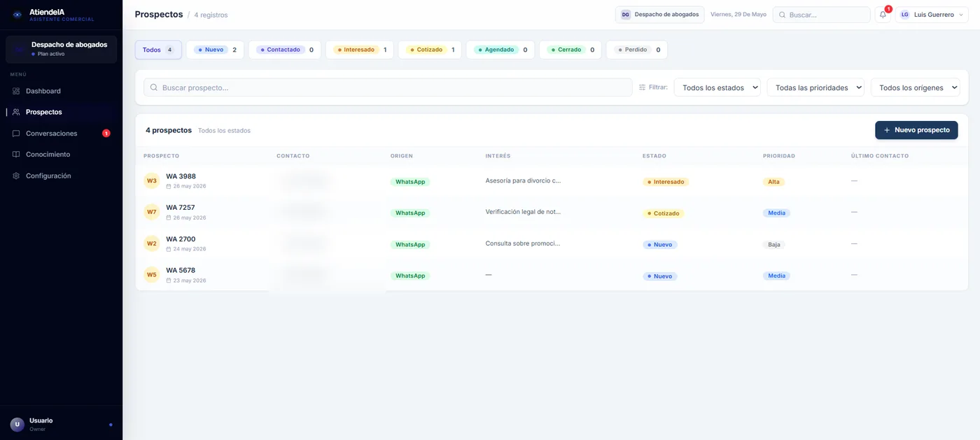Click the Interesado status badge of WA 3988
980x440 pixels.
click(x=666, y=182)
